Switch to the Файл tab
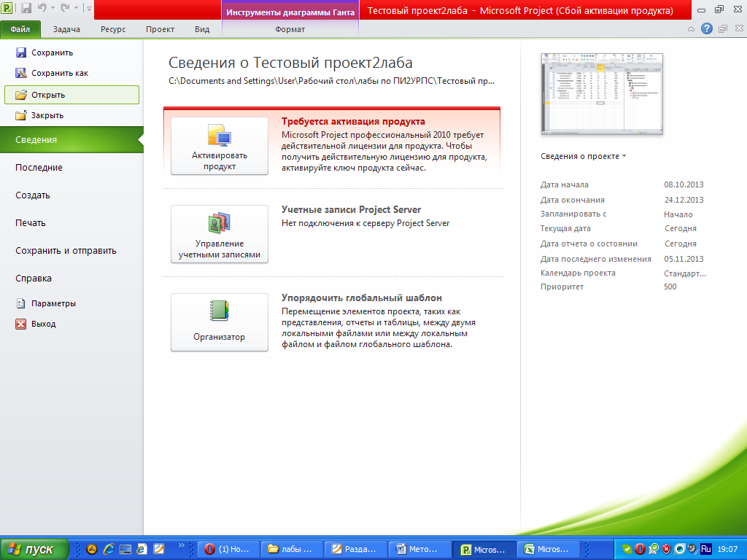This screenshot has width=747, height=560. point(20,29)
